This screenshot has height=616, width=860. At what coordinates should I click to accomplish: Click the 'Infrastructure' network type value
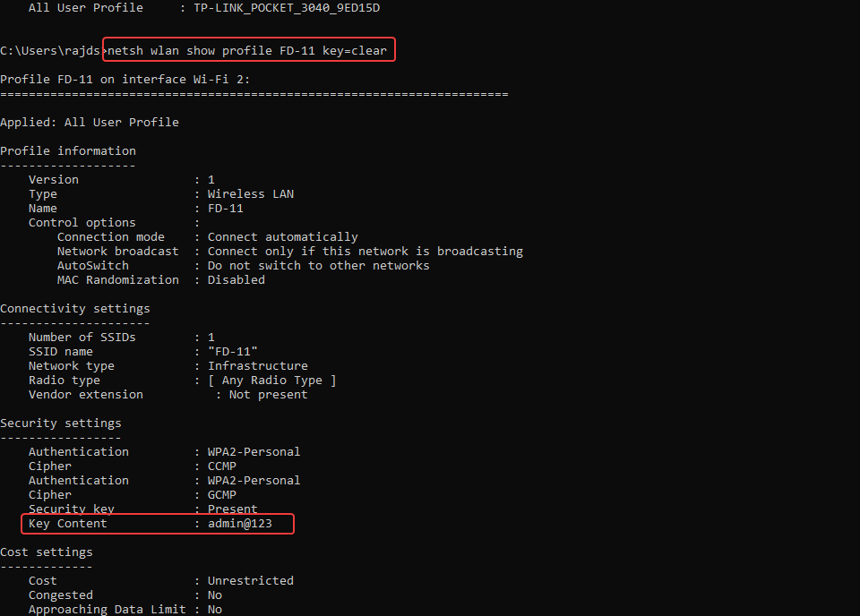(x=258, y=365)
